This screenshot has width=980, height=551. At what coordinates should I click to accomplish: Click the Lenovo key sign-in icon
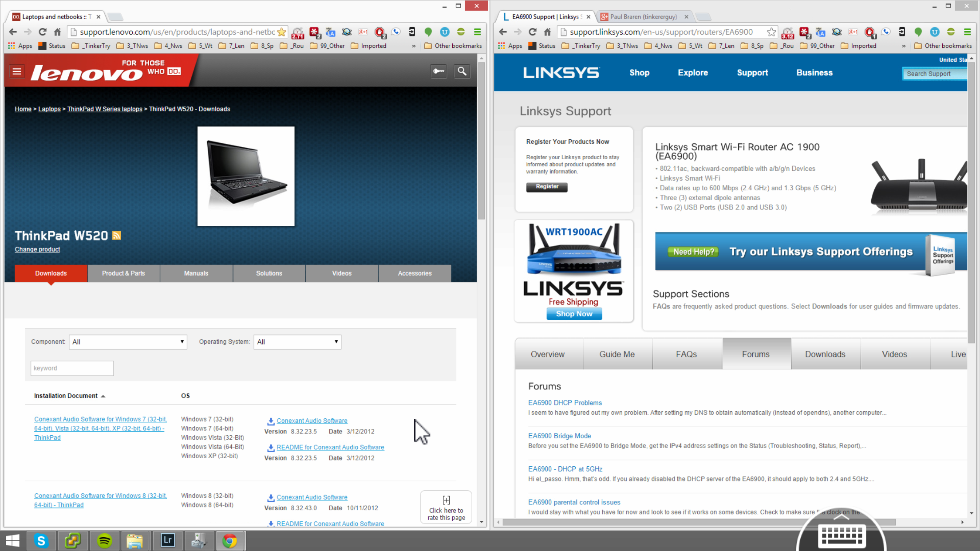click(x=439, y=71)
